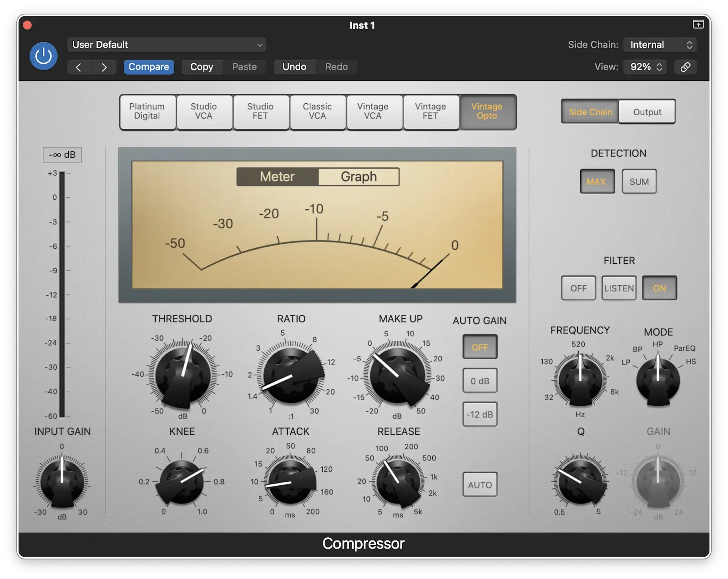This screenshot has width=728, height=579.
Task: Set Auto Gain to -12 dB
Action: [480, 414]
